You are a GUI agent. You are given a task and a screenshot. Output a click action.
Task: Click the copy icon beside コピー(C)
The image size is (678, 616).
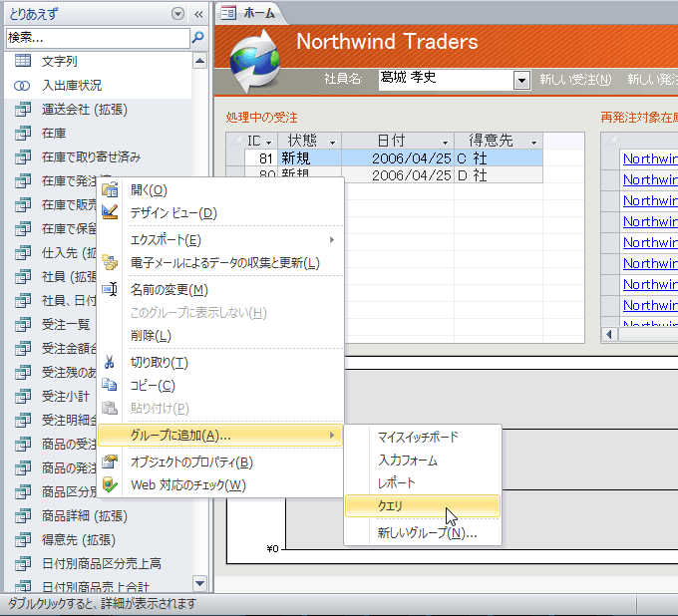pyautogui.click(x=110, y=385)
